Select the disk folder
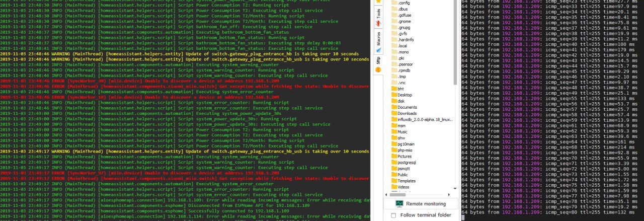Image resolution: width=644 pixels, height=221 pixels. click(x=397, y=101)
